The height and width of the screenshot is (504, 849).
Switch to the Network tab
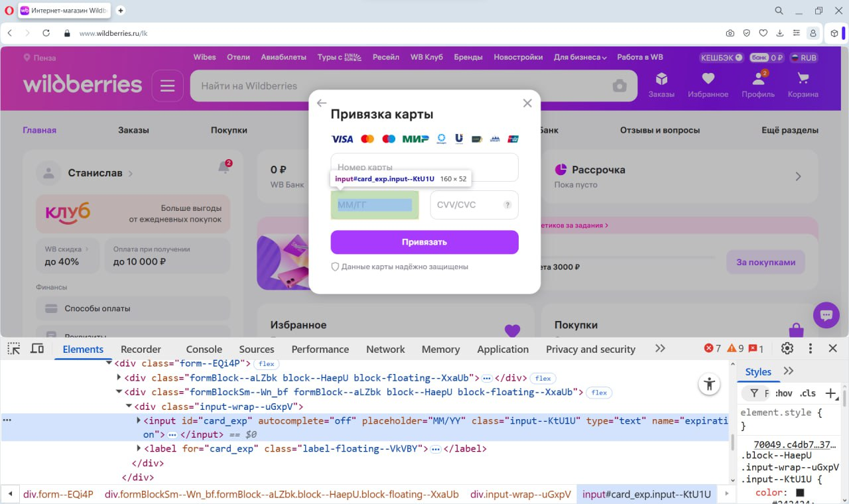(x=385, y=349)
